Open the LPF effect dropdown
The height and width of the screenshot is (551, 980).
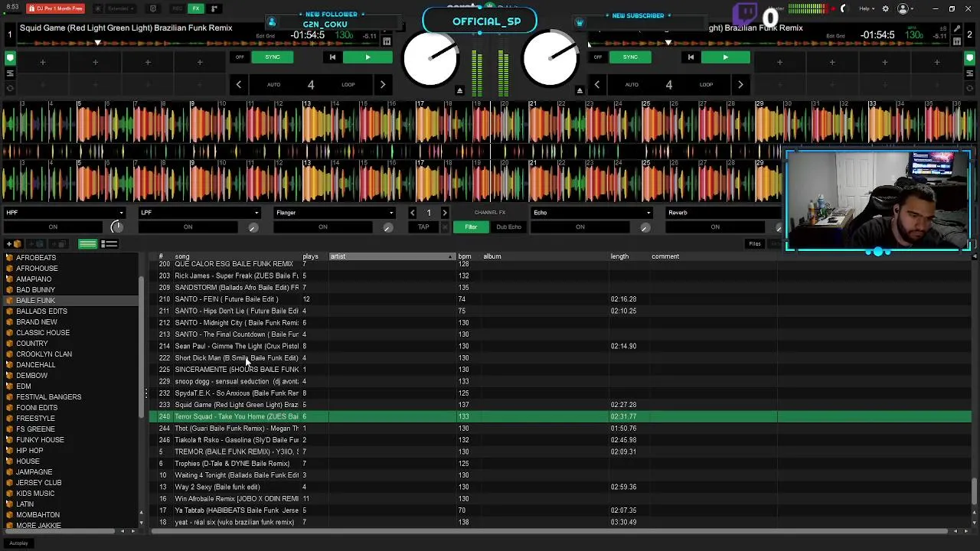tap(199, 213)
